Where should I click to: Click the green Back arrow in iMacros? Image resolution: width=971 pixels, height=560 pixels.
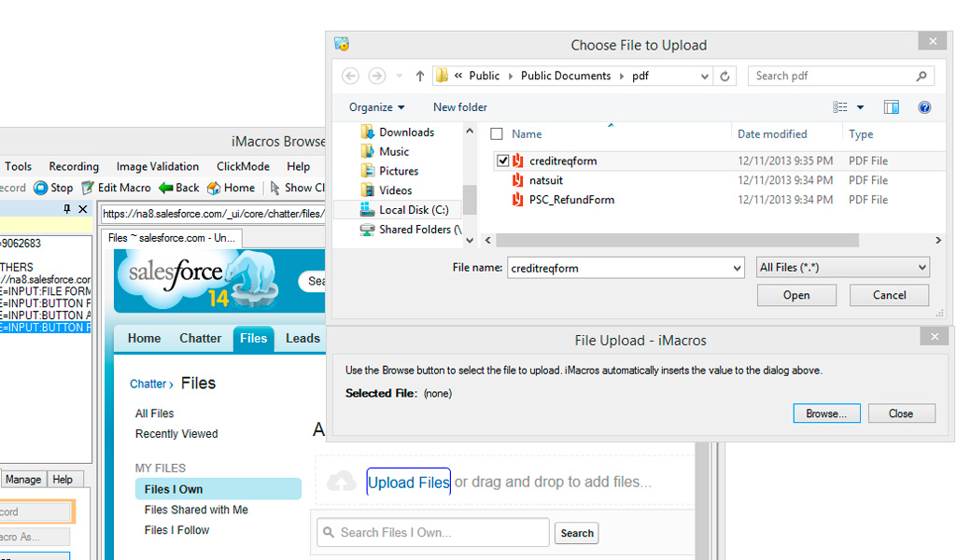pyautogui.click(x=165, y=188)
